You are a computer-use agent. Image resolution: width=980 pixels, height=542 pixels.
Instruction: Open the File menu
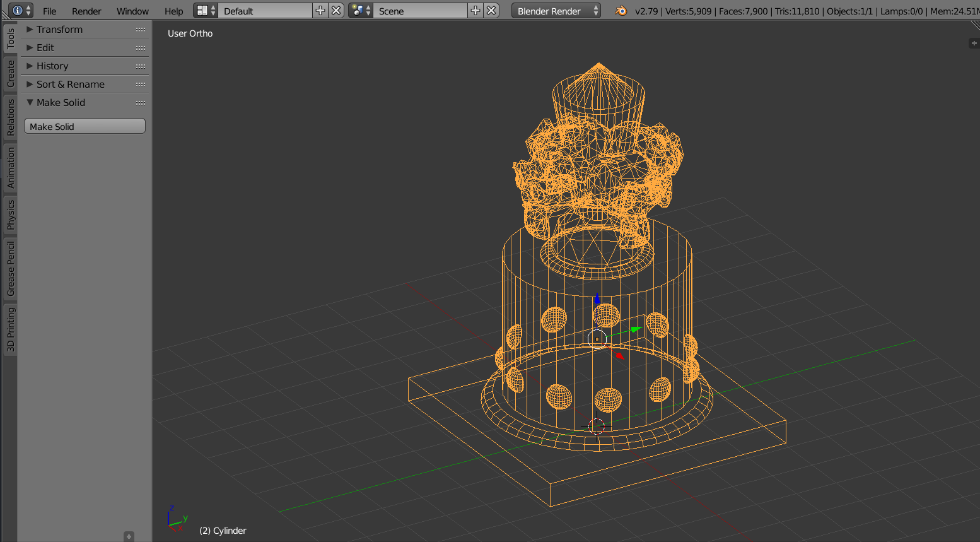point(50,11)
